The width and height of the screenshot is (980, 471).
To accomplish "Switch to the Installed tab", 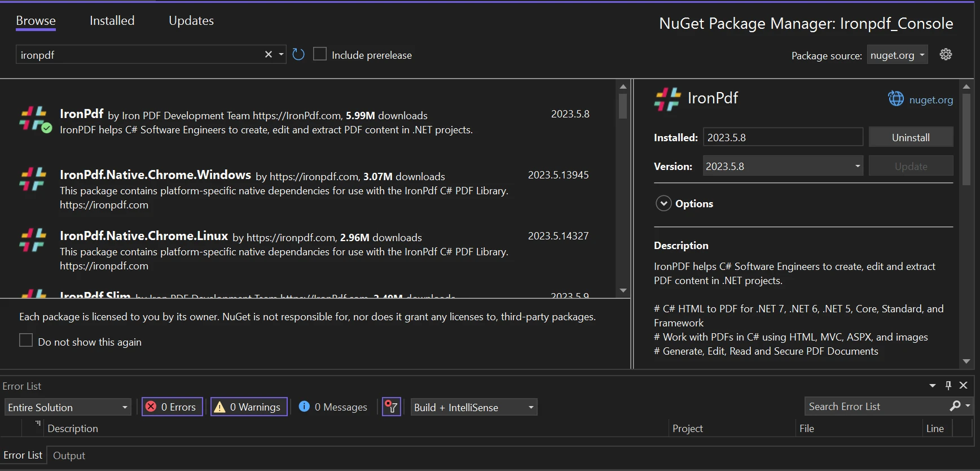I will (112, 21).
